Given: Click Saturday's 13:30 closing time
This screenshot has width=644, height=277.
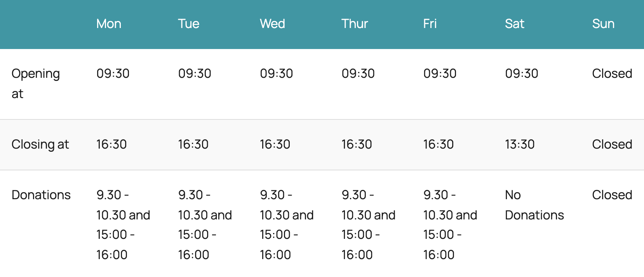Looking at the screenshot, I should 520,144.
